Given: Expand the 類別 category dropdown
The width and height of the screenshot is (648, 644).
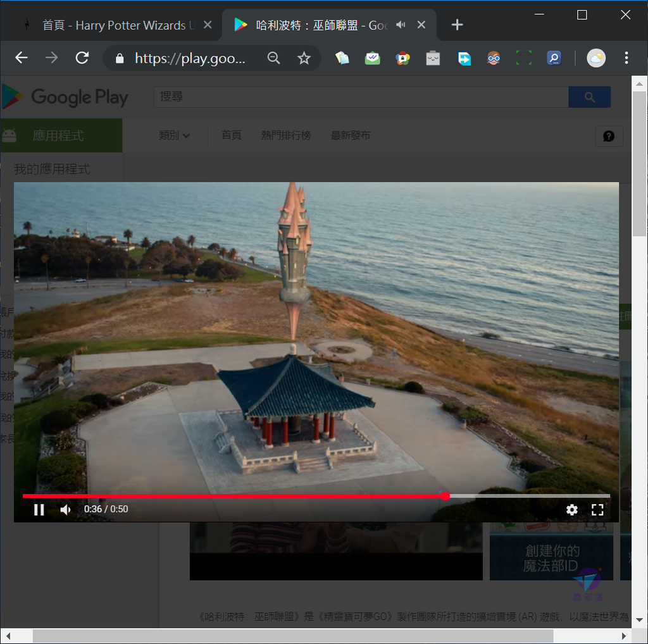Looking at the screenshot, I should tap(175, 135).
